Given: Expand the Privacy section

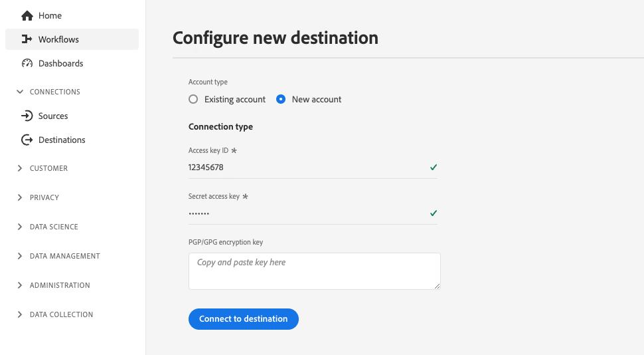Looking at the screenshot, I should [20, 197].
